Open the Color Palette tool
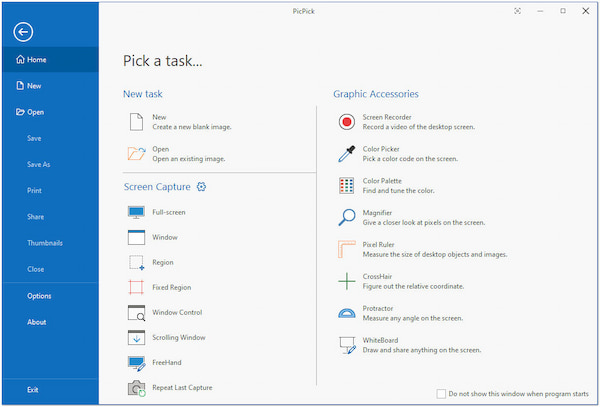600x407 pixels. 347,186
